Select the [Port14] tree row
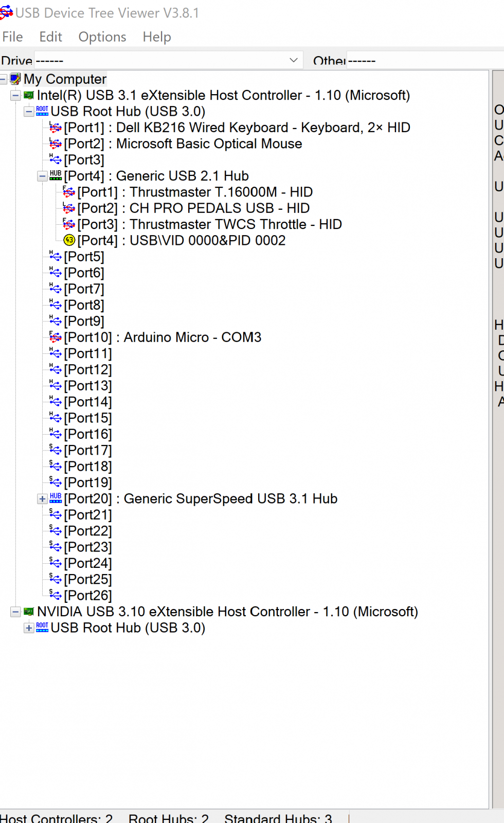 [88, 402]
